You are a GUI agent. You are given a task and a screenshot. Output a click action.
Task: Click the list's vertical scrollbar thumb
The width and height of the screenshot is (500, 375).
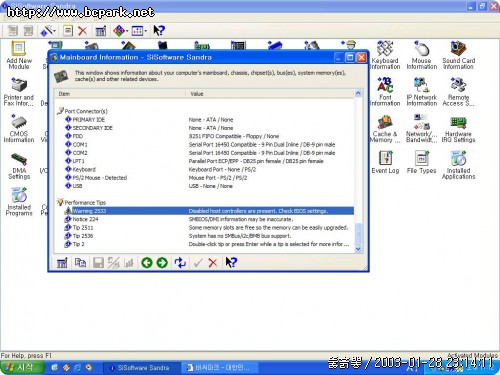[358, 234]
